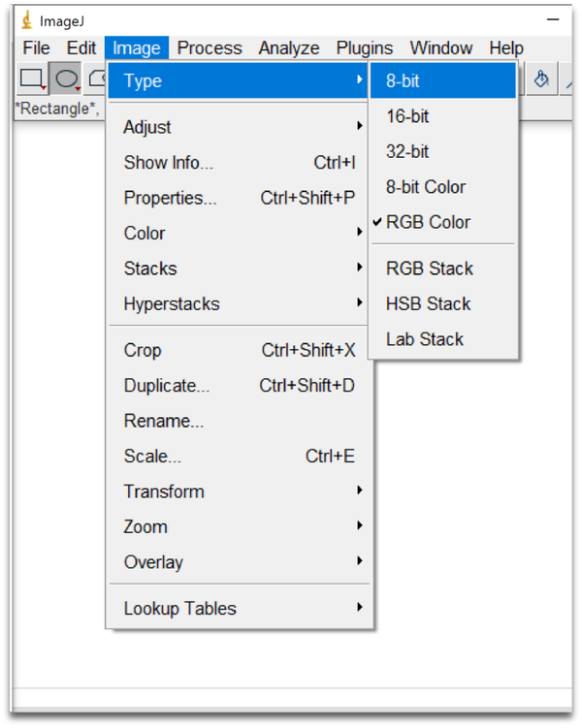
Task: Open the Process menu
Action: [210, 47]
